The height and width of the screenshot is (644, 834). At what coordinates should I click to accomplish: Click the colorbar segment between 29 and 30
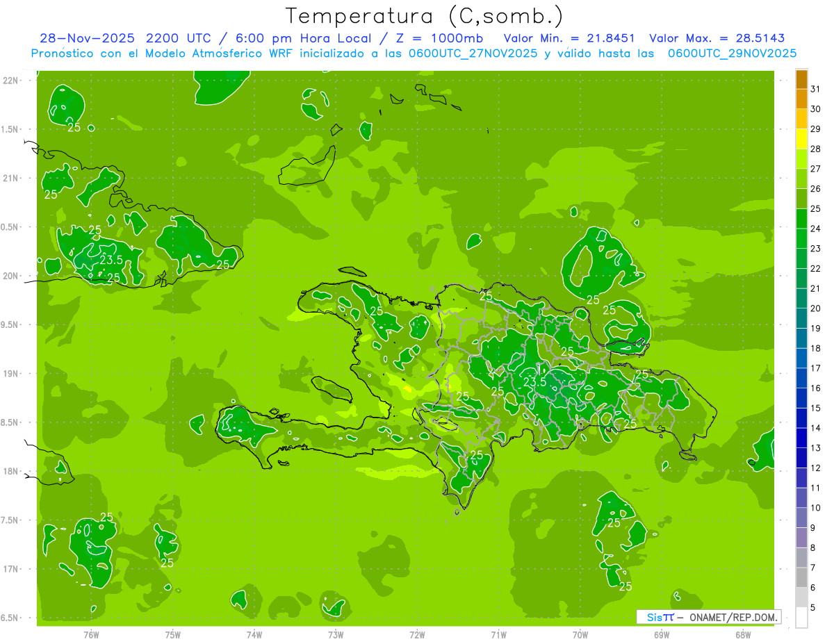pyautogui.click(x=801, y=119)
